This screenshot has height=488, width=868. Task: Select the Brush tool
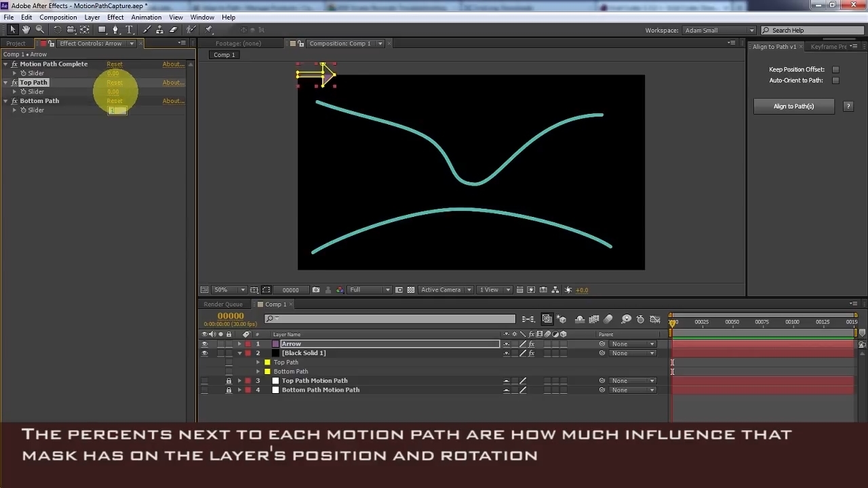point(146,30)
